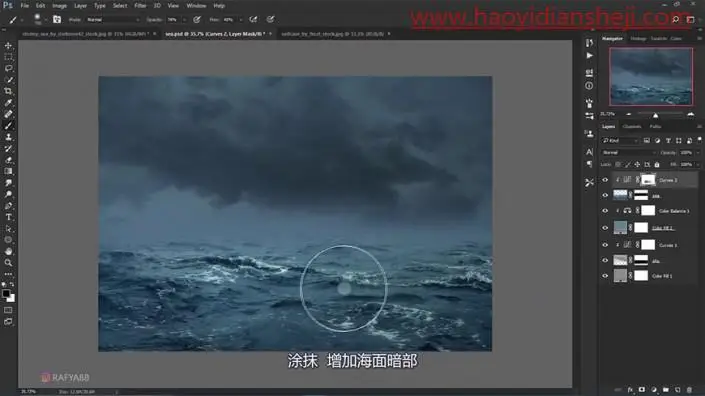Select the Zoom tool
Screen dimensions: 705x396
[x=9, y=263]
